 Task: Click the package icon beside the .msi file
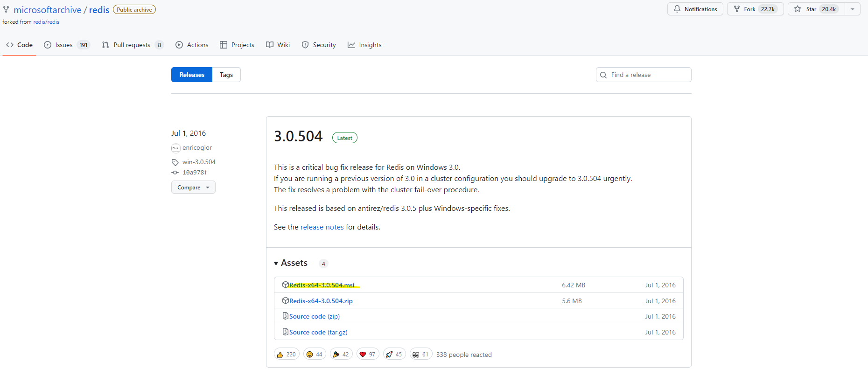[x=286, y=285]
